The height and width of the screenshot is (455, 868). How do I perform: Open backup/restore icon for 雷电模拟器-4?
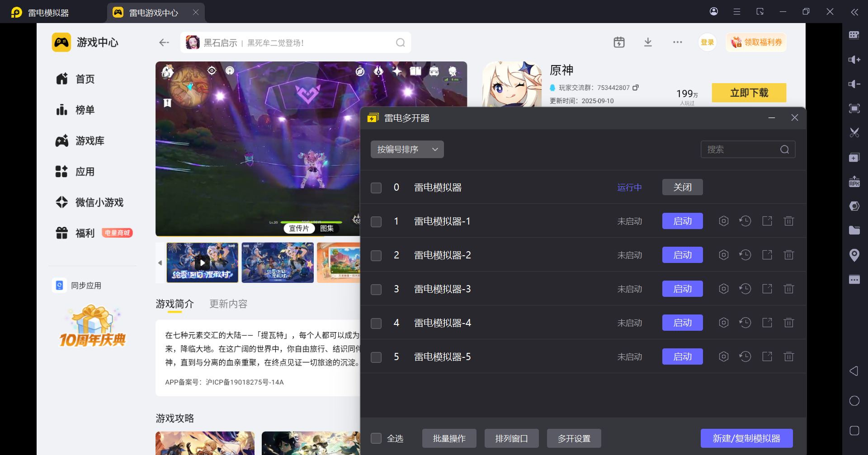pos(745,323)
